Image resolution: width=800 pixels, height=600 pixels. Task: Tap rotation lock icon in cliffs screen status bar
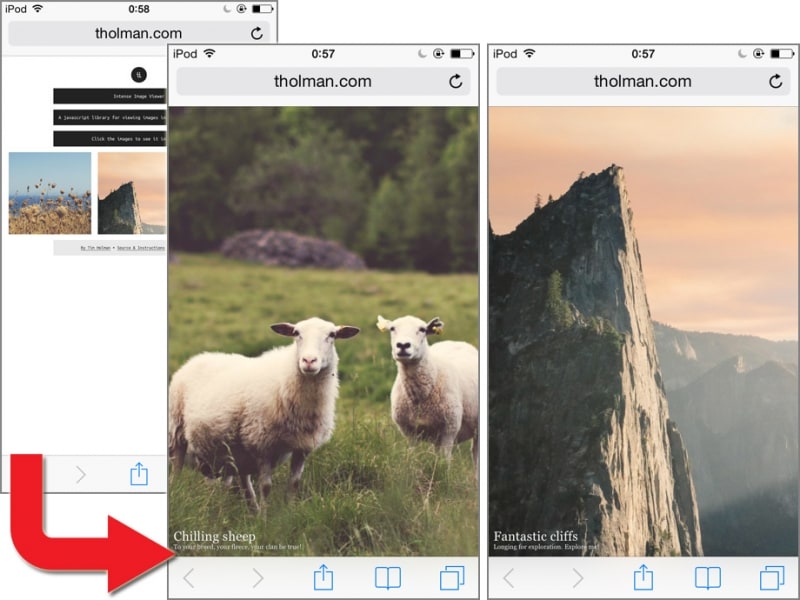[x=758, y=53]
